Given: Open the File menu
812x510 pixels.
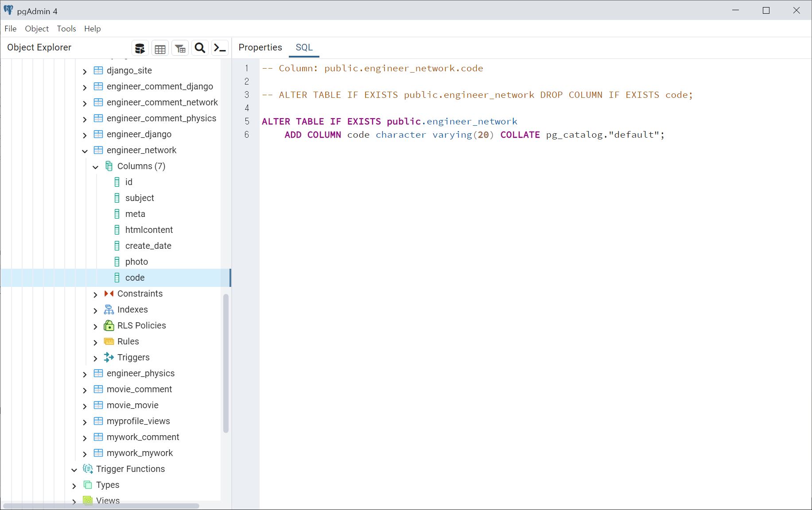Looking at the screenshot, I should [x=10, y=29].
